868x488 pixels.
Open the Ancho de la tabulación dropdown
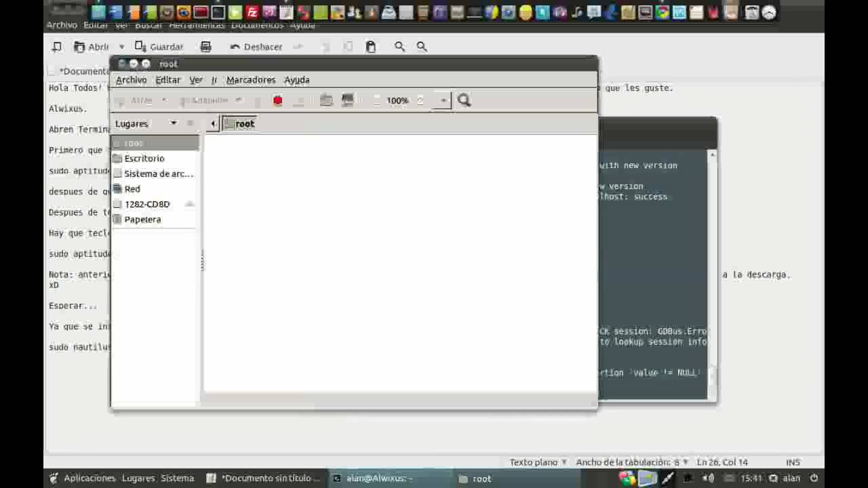(632, 462)
